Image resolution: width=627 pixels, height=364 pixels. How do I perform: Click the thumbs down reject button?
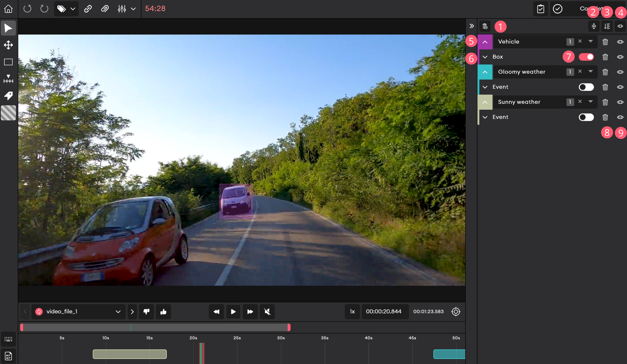click(x=146, y=311)
